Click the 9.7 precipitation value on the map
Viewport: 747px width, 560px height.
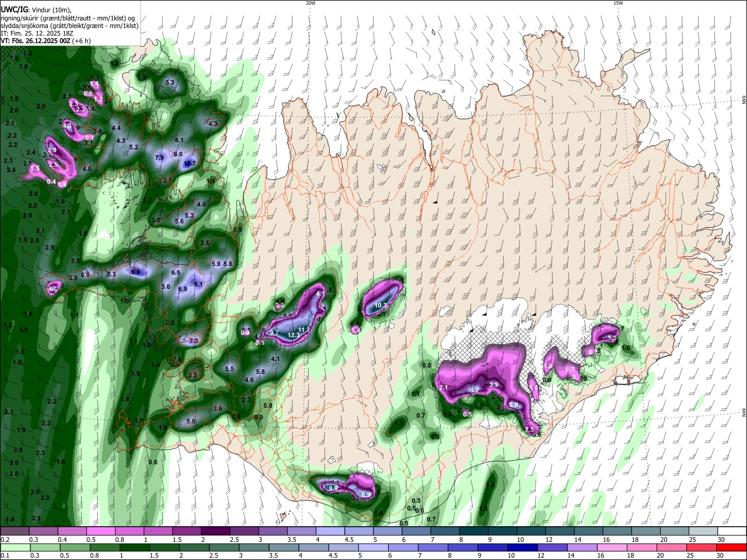pos(274,332)
